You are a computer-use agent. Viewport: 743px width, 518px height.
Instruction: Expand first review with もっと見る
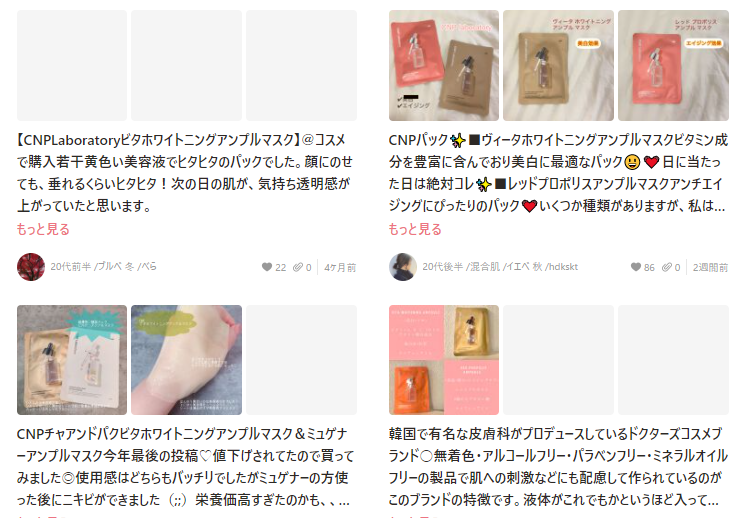coord(43,229)
